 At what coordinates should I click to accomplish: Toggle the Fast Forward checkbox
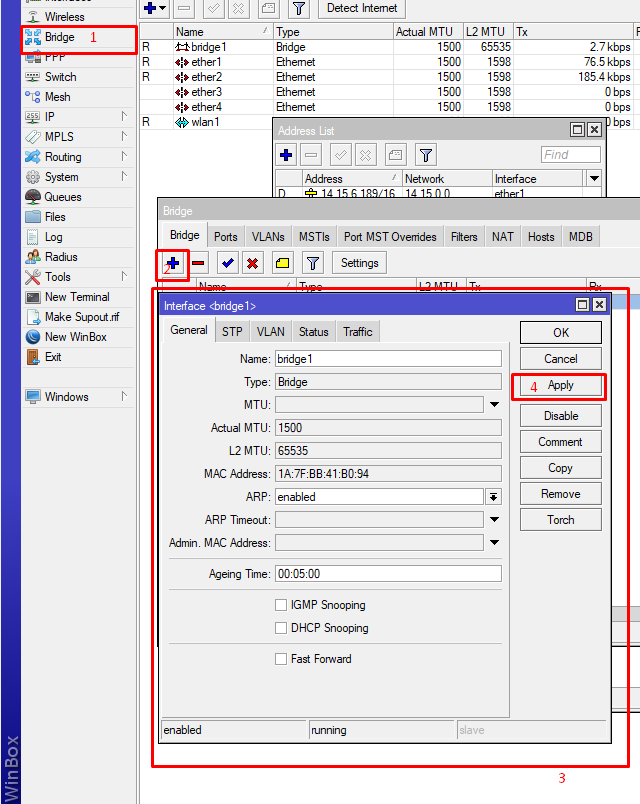point(281,659)
